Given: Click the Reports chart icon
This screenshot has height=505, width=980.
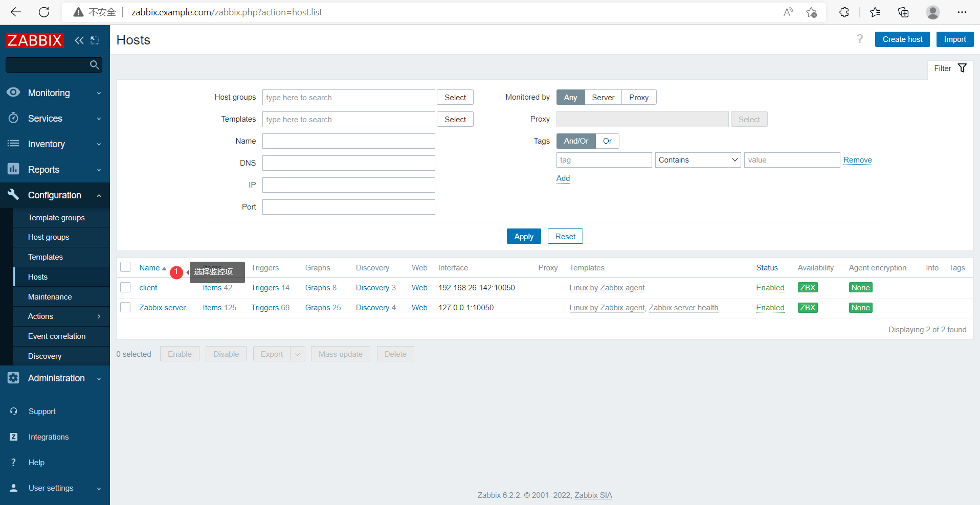Looking at the screenshot, I should 13,169.
